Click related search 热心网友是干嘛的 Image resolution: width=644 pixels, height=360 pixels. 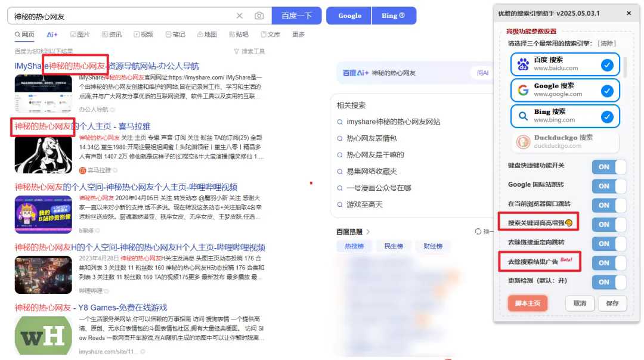[375, 155]
